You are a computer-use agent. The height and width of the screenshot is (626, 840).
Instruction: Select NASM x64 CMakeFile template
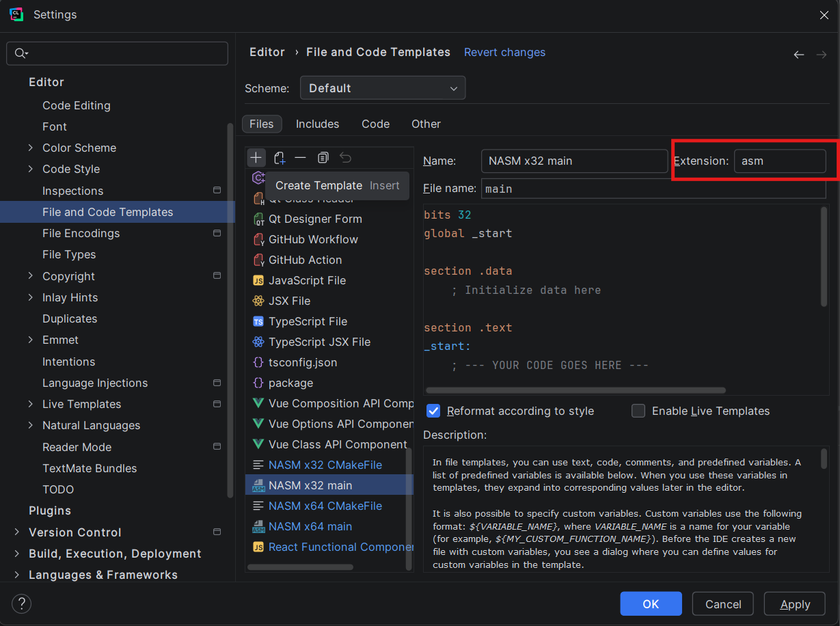point(325,506)
